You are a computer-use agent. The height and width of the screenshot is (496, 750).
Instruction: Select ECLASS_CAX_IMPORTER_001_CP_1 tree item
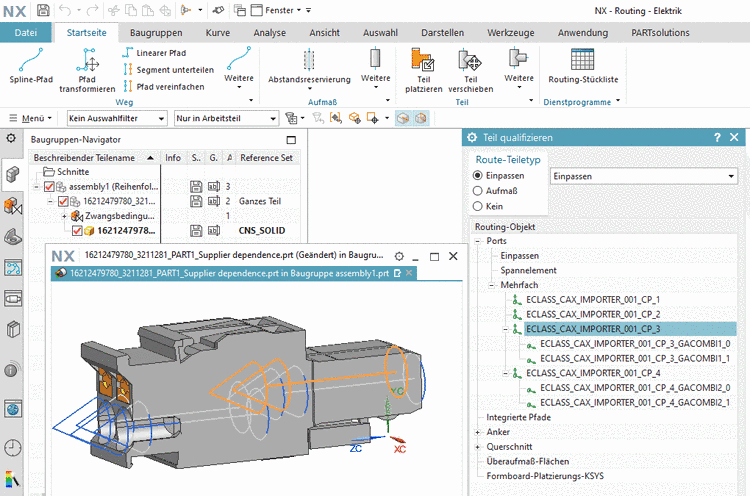[x=592, y=299]
